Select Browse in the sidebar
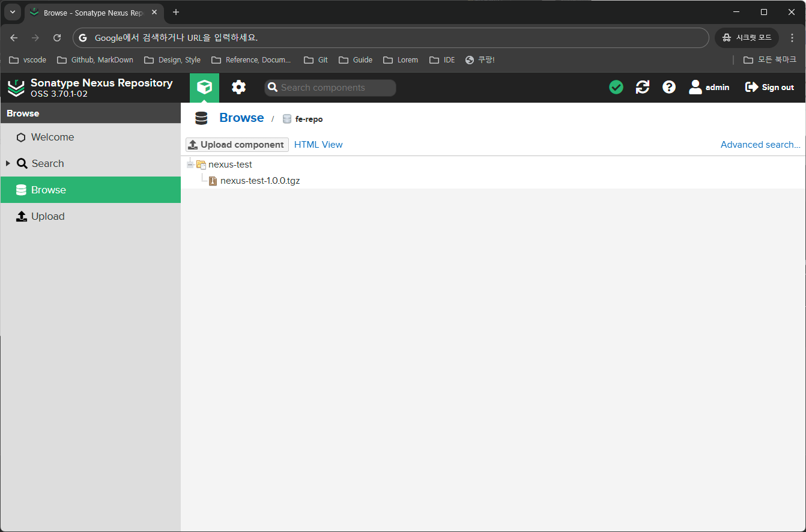 [90, 190]
